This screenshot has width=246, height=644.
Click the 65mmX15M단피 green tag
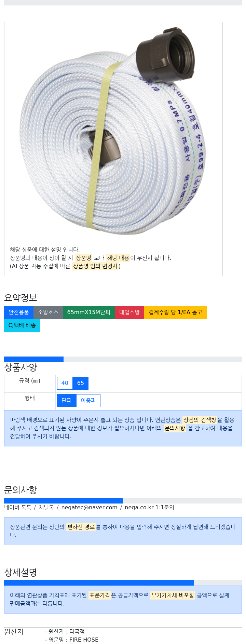[89, 312]
